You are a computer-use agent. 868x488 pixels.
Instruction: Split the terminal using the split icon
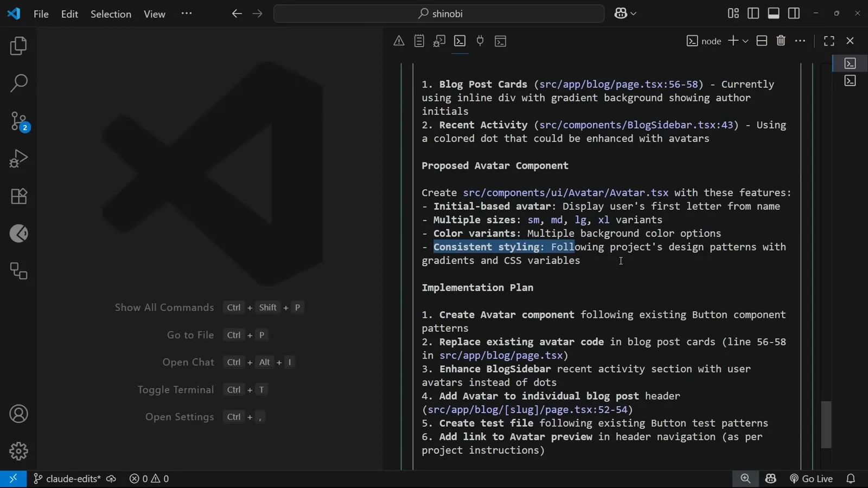coord(762,41)
